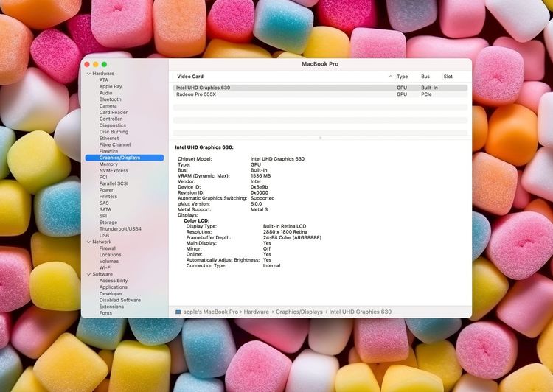Click the Hardware section label
The height and width of the screenshot is (392, 553).
103,74
